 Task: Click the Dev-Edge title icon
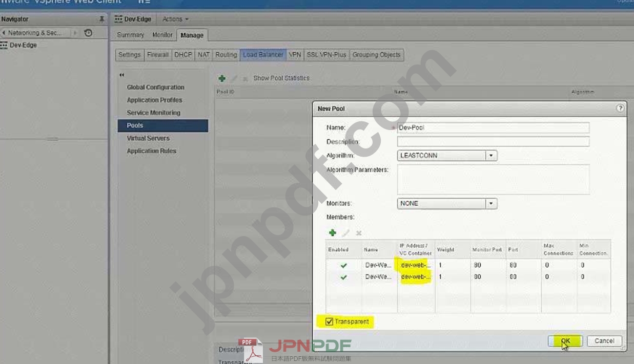pyautogui.click(x=118, y=19)
